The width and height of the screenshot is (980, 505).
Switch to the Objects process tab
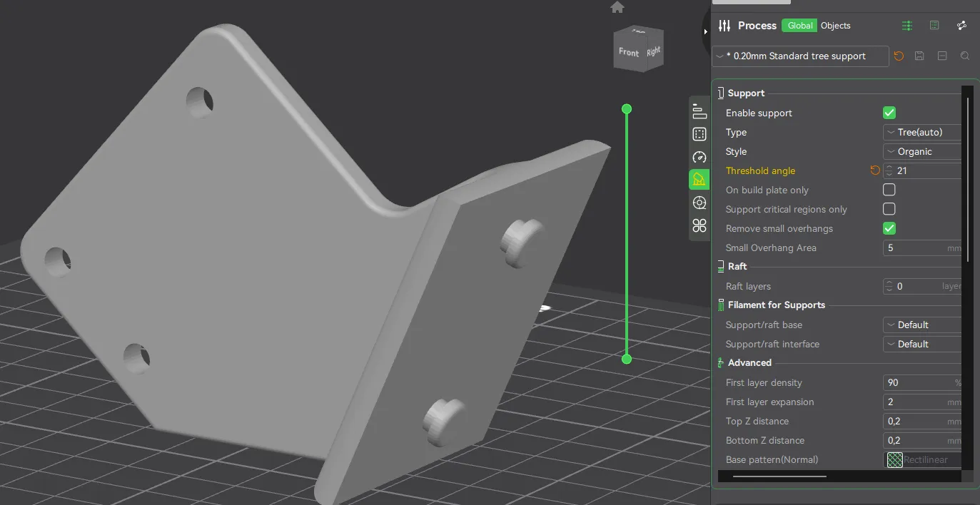[835, 26]
